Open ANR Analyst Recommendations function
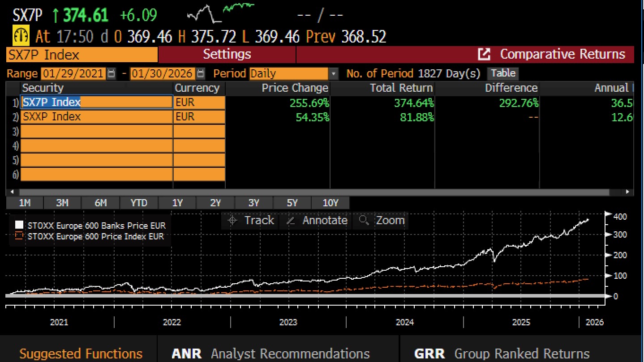This screenshot has width=644, height=362. click(x=270, y=353)
